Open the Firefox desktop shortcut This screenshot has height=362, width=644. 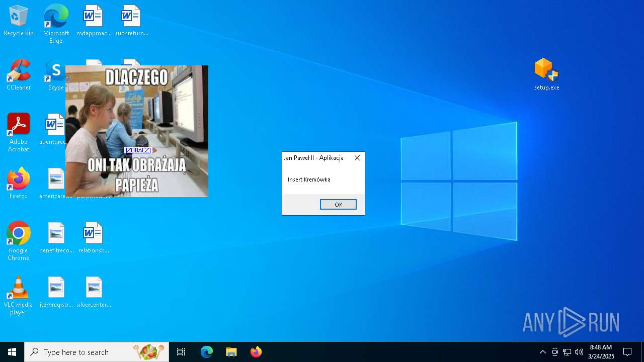[x=19, y=184]
